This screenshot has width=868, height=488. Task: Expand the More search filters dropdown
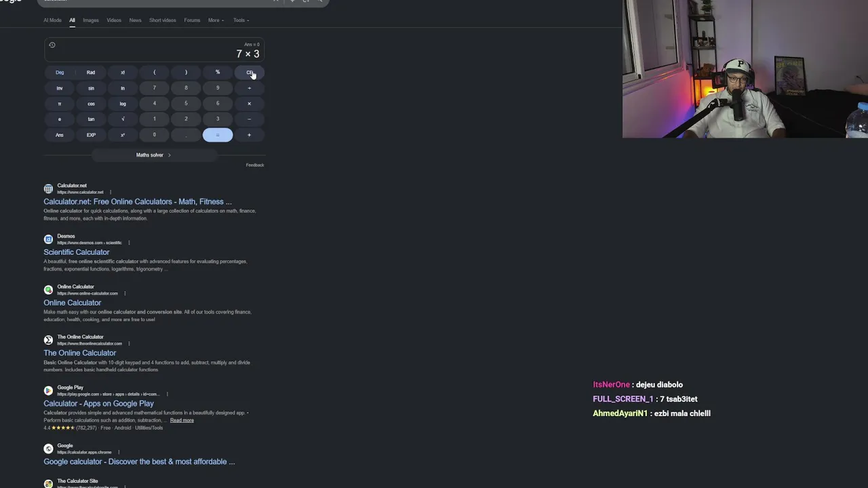tap(216, 20)
